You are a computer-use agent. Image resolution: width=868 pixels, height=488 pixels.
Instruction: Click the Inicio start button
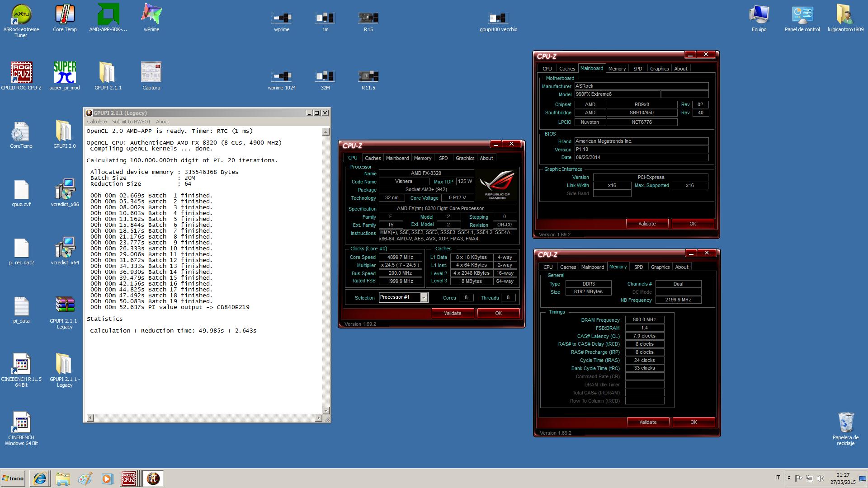(x=13, y=479)
